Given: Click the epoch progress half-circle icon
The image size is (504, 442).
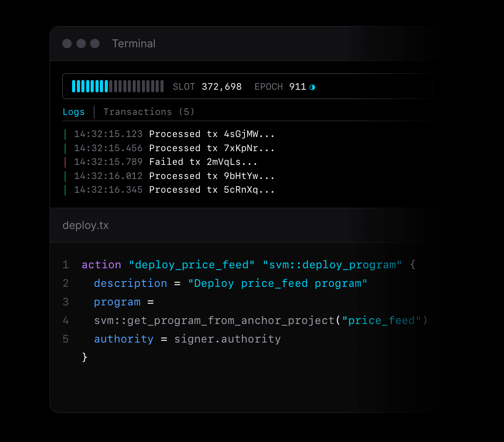Looking at the screenshot, I should tap(312, 87).
